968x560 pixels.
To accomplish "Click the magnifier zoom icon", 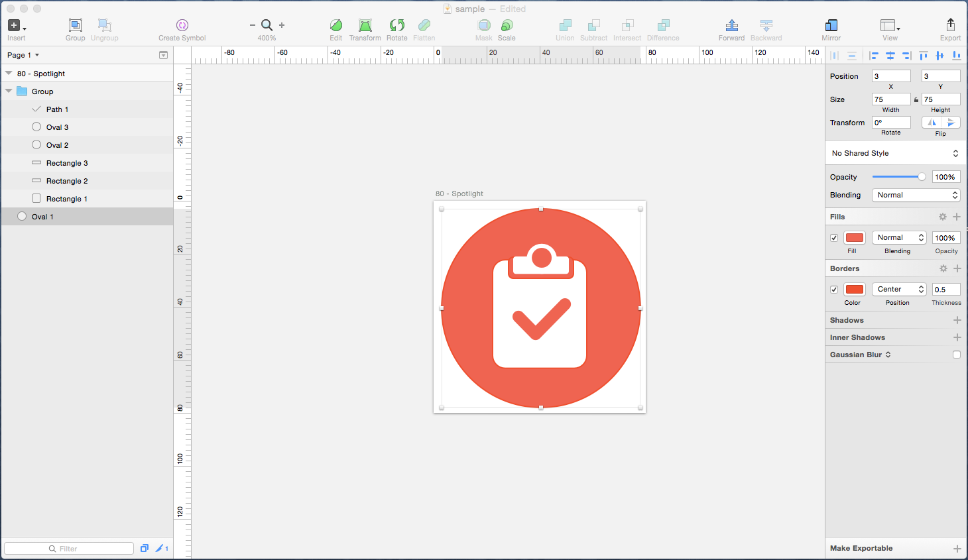I will (x=267, y=25).
